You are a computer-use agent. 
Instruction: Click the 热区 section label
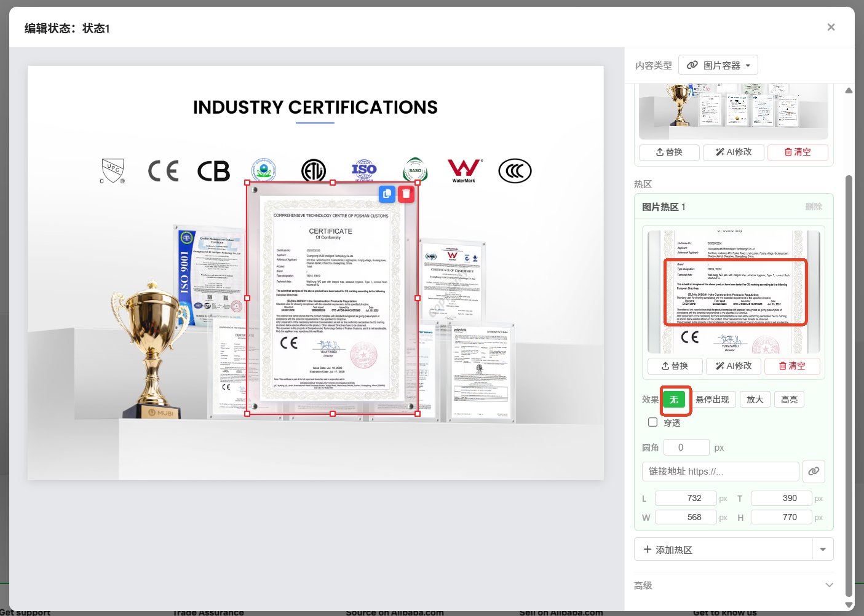[643, 184]
